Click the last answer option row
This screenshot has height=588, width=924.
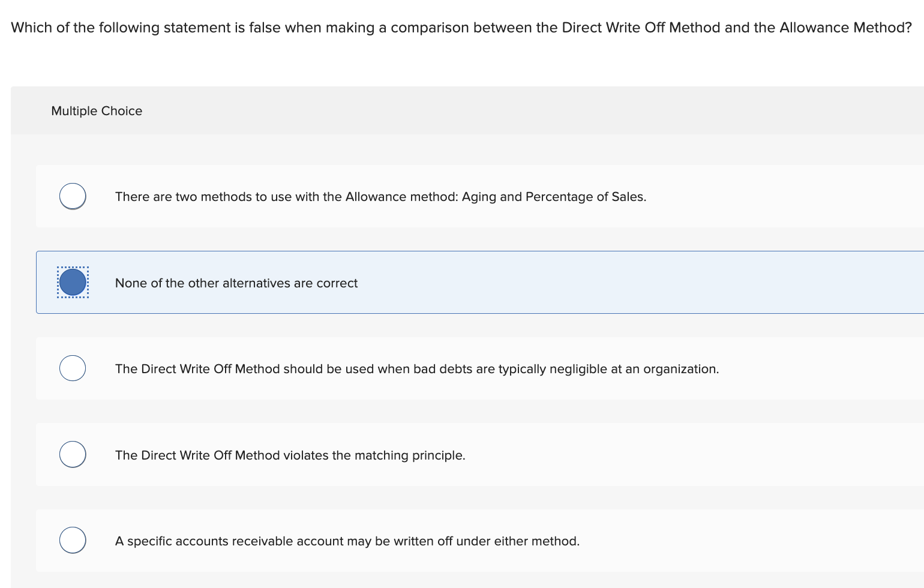pyautogui.click(x=420, y=540)
